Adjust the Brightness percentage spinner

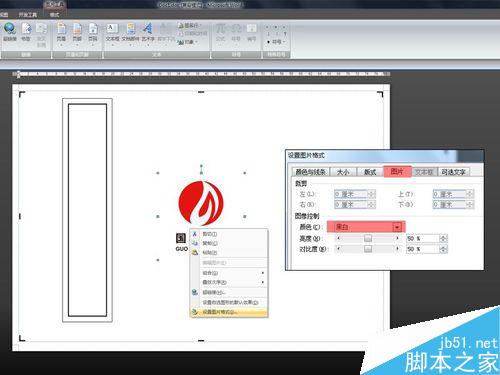click(x=443, y=238)
